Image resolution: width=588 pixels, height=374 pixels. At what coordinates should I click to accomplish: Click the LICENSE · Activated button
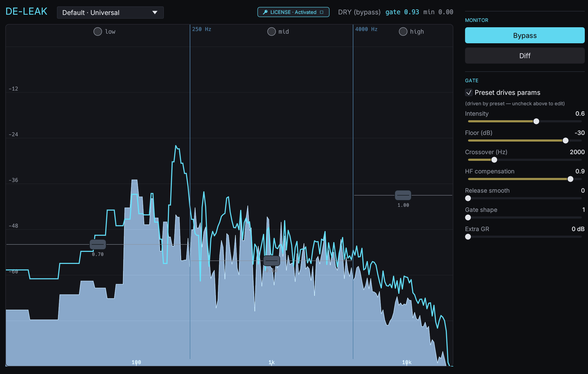[x=293, y=12]
